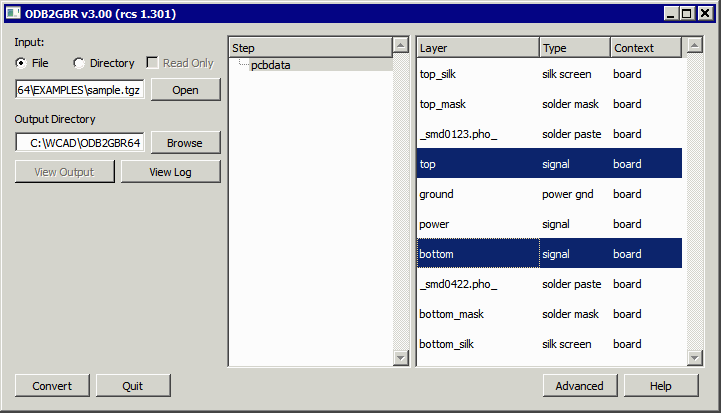
Task: Click the Type column header
Action: point(575,47)
